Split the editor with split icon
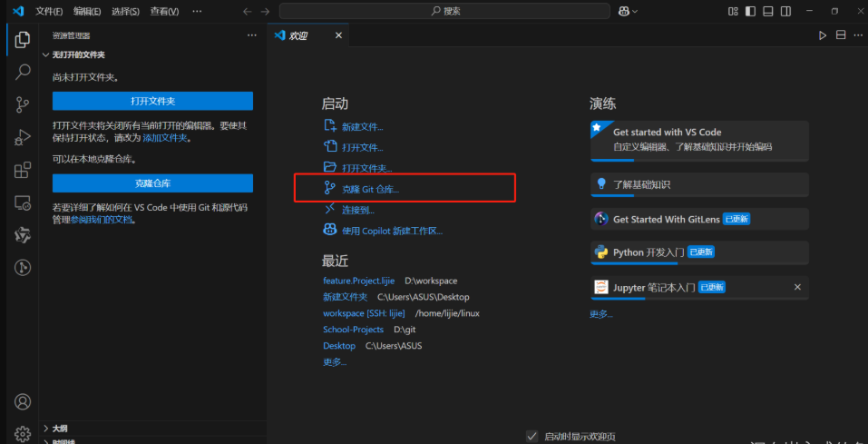868x444 pixels. [x=840, y=35]
